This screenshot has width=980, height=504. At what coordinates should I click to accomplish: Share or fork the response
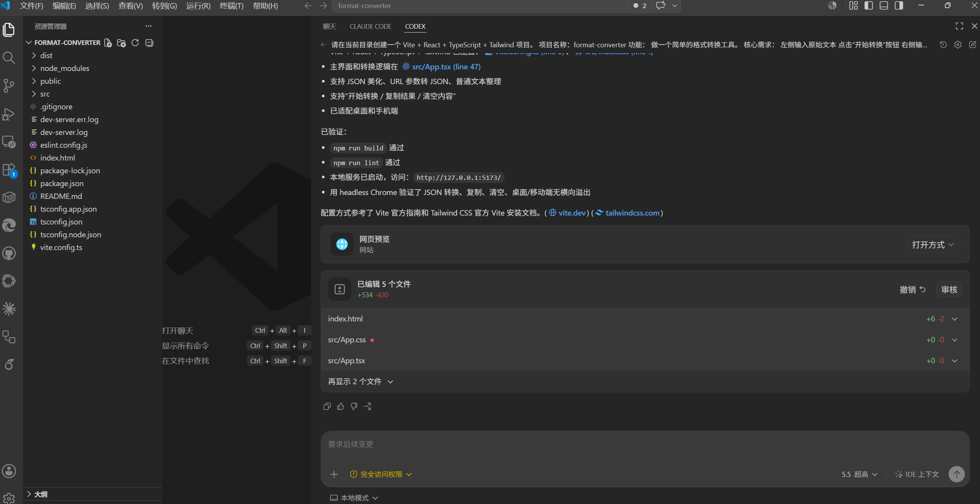[368, 406]
